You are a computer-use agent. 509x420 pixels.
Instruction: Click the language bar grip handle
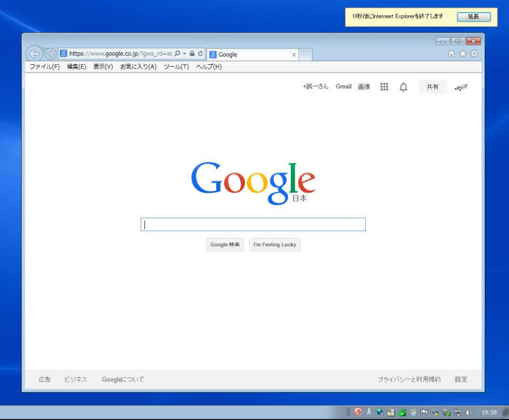(x=348, y=412)
